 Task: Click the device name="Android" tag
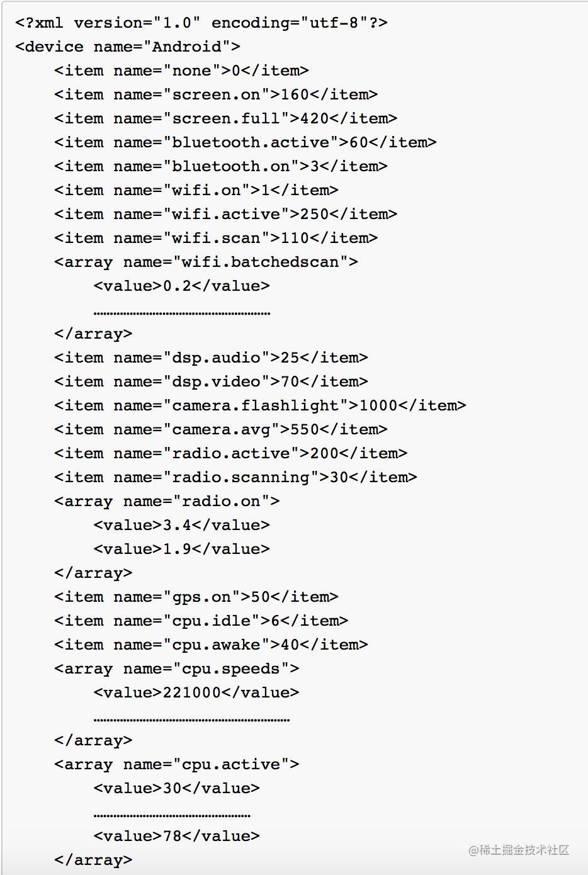(x=128, y=47)
